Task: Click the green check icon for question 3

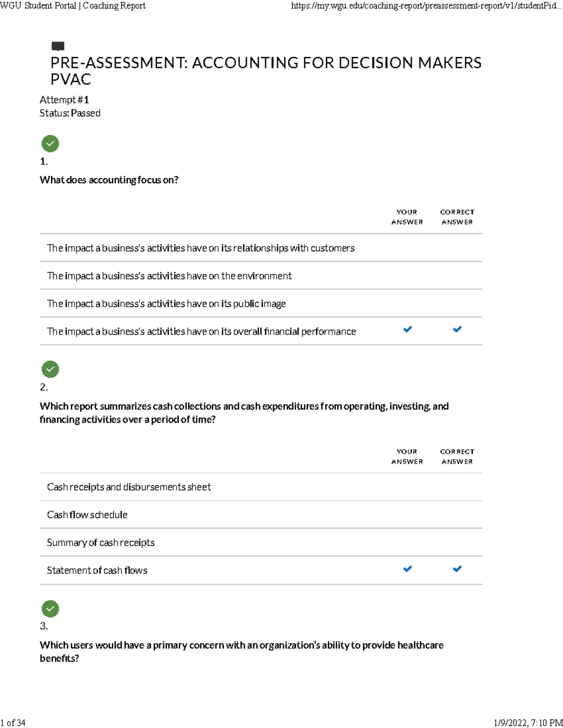Action: click(50, 609)
